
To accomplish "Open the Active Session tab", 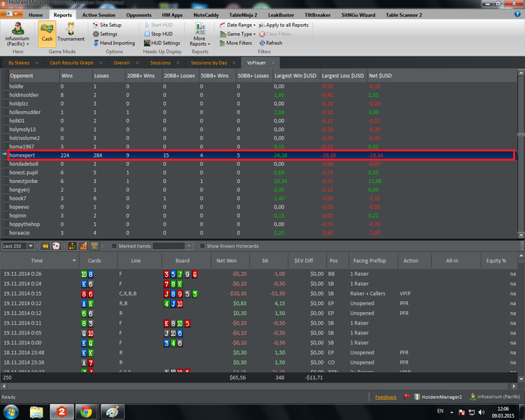I will (99, 15).
